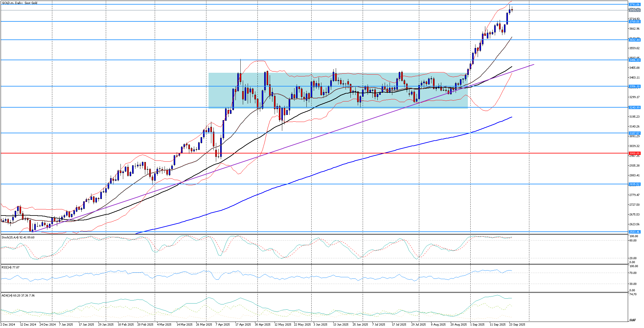The height and width of the screenshot is (328, 644).
Task: Click the 3356.10 horizontal level tag
Action: click(634, 87)
